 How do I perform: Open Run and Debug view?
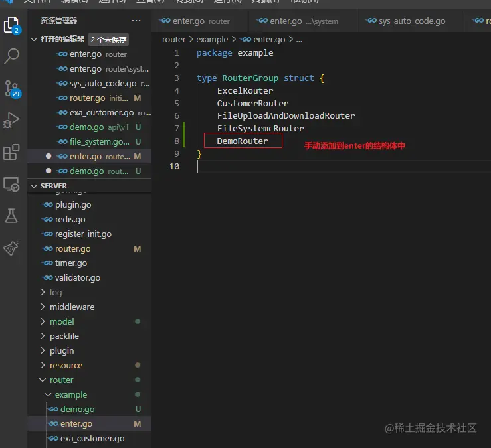coord(11,120)
